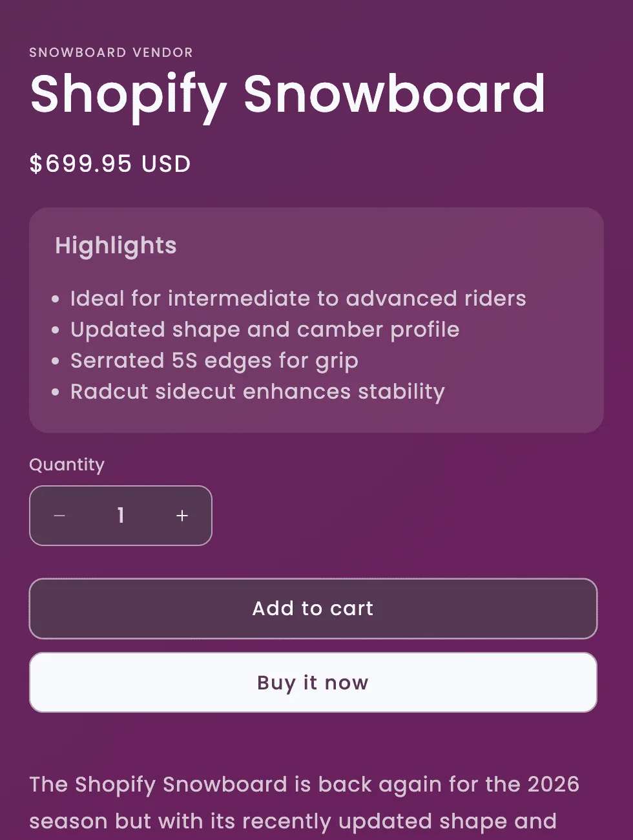This screenshot has height=840, width=633.
Task: Select the Radcut sidecut stability highlight
Action: [257, 392]
